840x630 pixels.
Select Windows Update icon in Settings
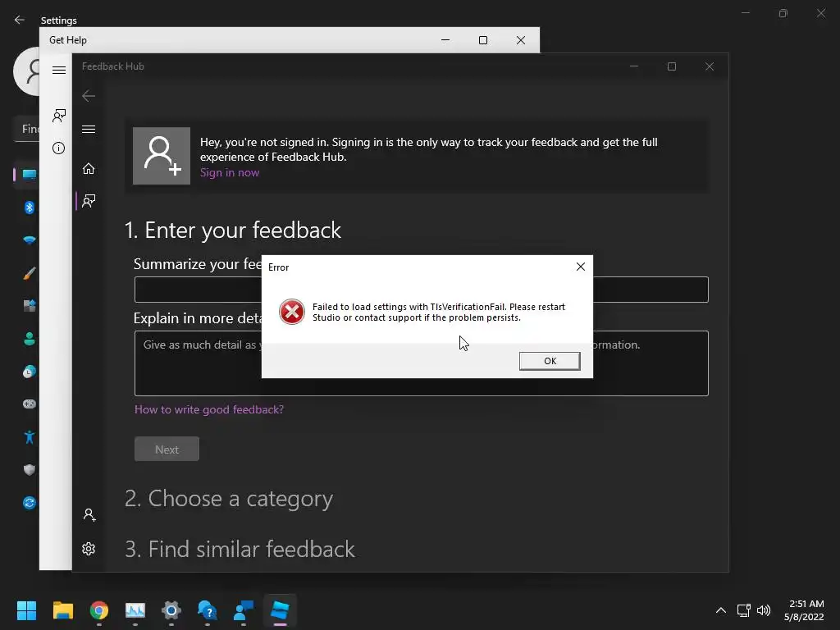tap(29, 503)
